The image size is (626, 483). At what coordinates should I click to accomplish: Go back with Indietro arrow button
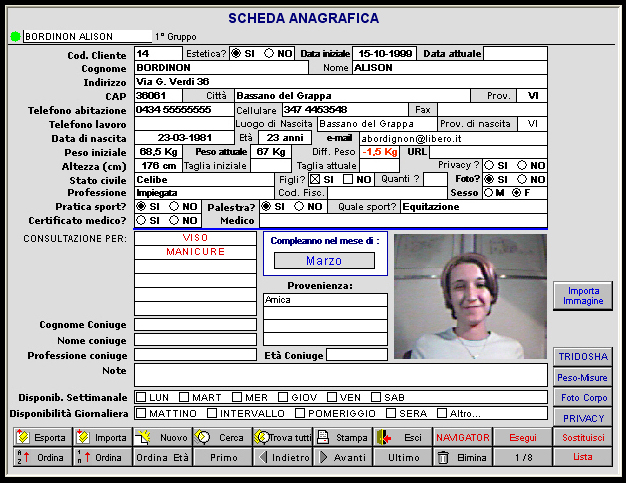(283, 457)
